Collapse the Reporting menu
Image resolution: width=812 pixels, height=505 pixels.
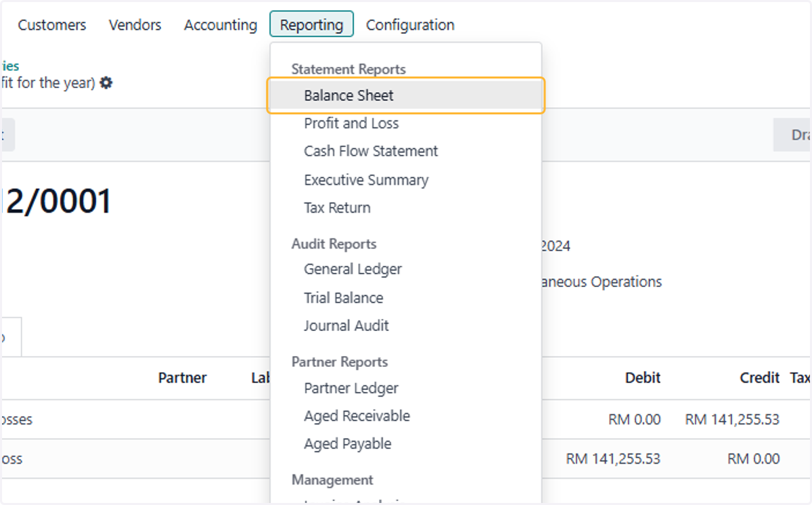tap(311, 25)
